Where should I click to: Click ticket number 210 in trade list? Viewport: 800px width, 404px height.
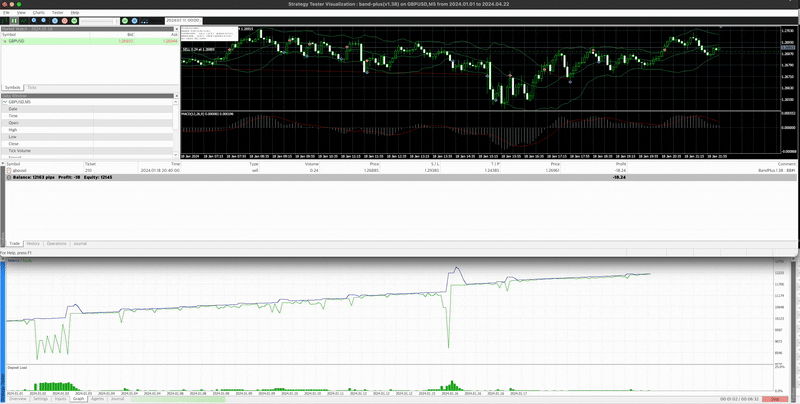pos(88,170)
